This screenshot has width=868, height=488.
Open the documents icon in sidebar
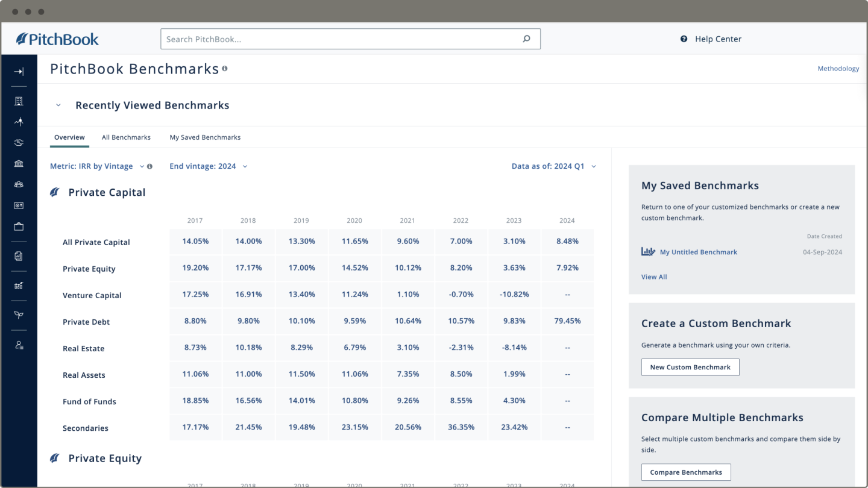(x=19, y=256)
